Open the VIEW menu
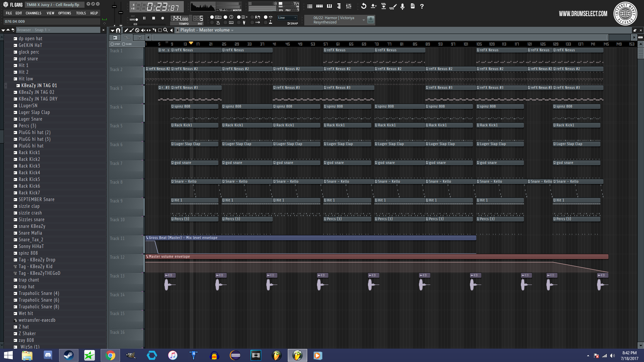644x362 pixels. 50,13
